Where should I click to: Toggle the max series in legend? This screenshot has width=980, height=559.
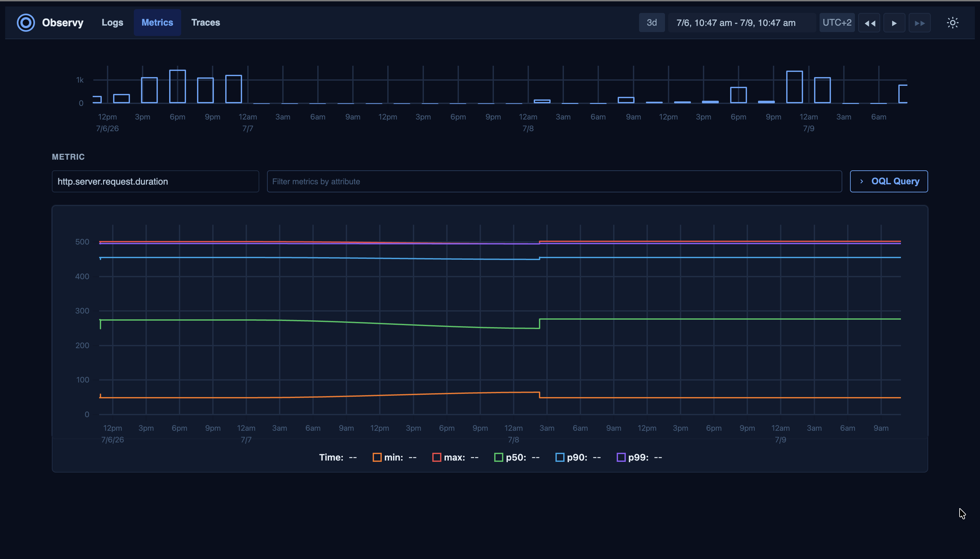click(455, 457)
